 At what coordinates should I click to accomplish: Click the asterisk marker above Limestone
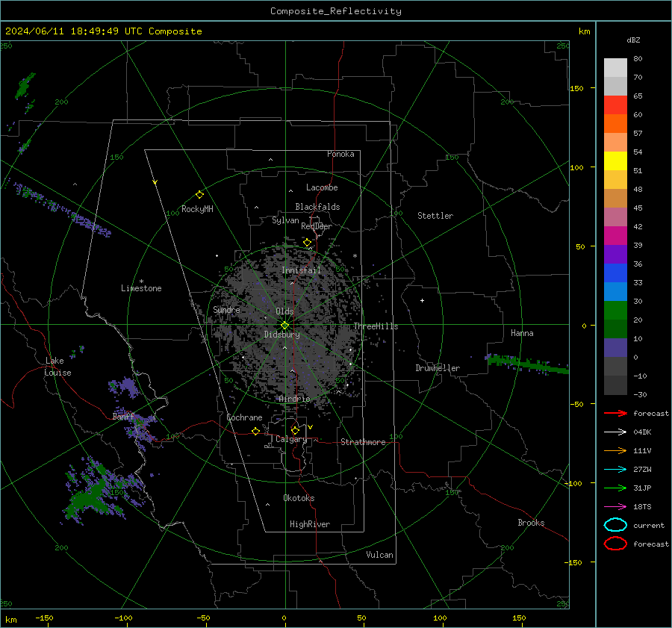141,282
